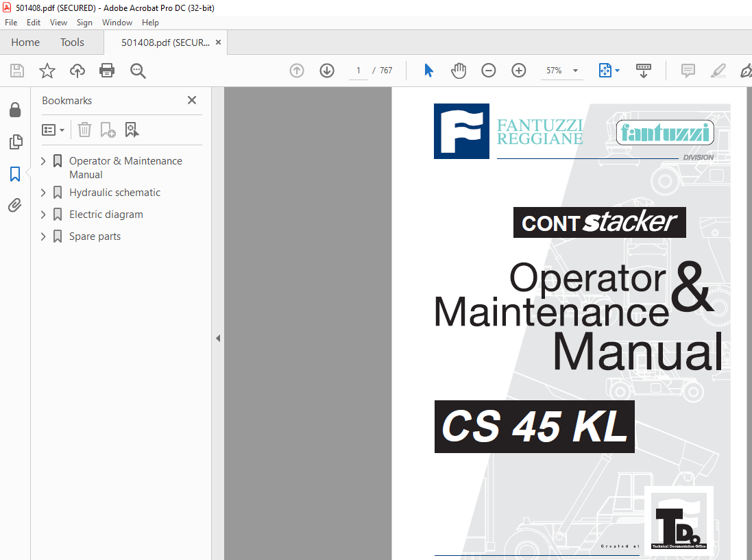Close the Bookmarks panel
752x560 pixels.
[x=192, y=100]
